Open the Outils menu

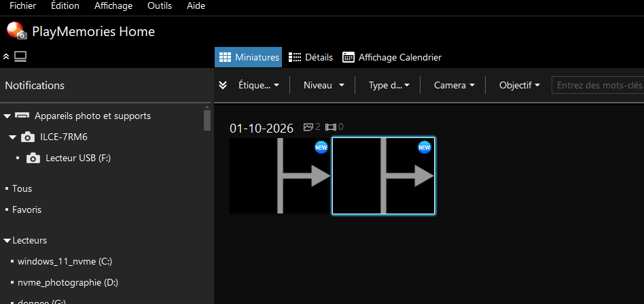(x=160, y=5)
